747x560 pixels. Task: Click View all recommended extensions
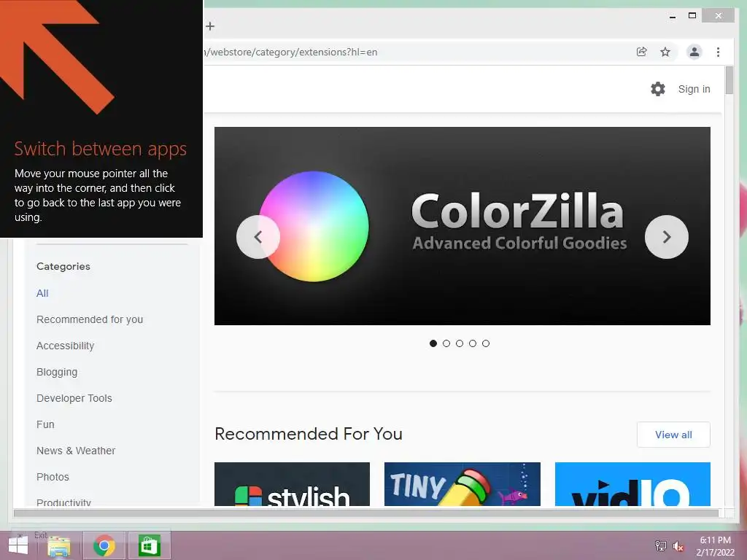pyautogui.click(x=673, y=435)
